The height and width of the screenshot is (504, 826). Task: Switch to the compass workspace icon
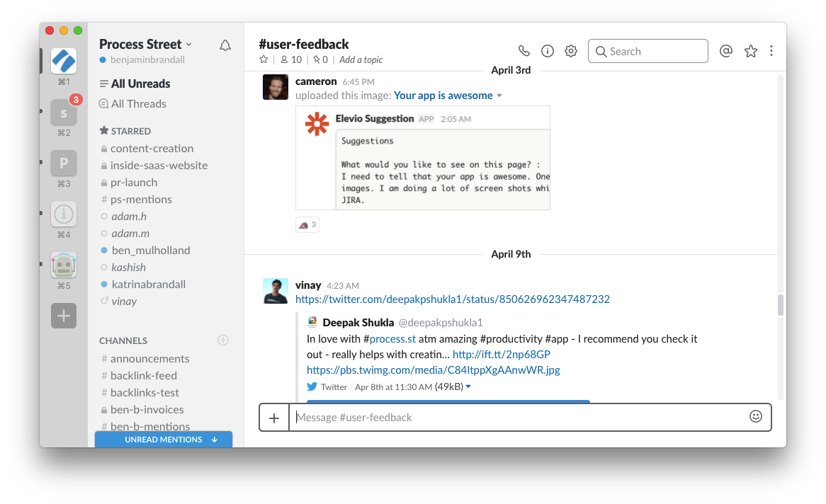click(64, 214)
